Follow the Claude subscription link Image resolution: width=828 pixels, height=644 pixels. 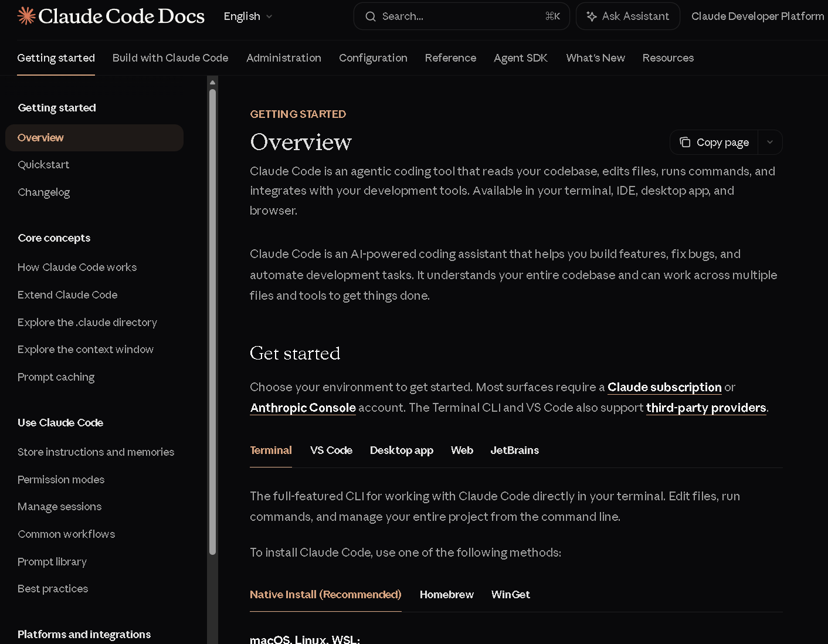tap(664, 387)
